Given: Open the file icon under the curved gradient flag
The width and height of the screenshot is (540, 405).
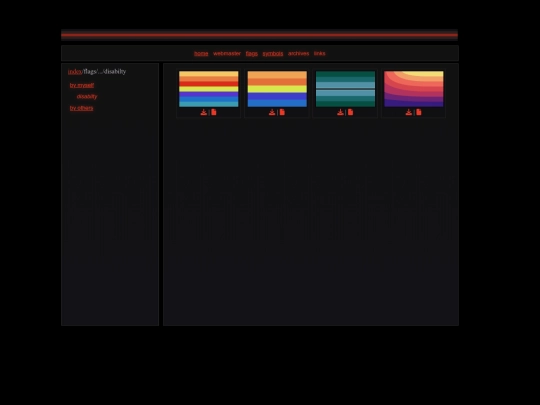Looking at the screenshot, I should click(x=419, y=112).
